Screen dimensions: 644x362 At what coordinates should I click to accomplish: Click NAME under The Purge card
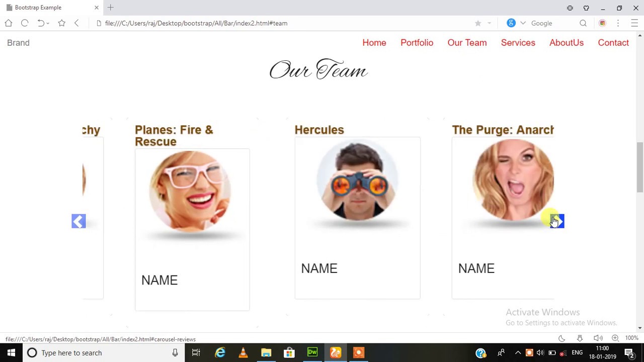pos(476,268)
